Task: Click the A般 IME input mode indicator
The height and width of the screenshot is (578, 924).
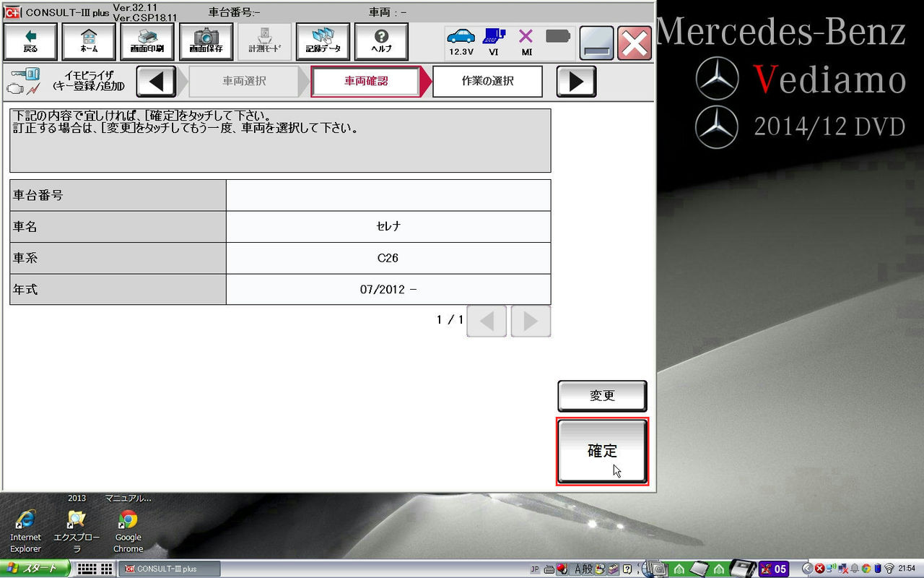Action: [583, 569]
